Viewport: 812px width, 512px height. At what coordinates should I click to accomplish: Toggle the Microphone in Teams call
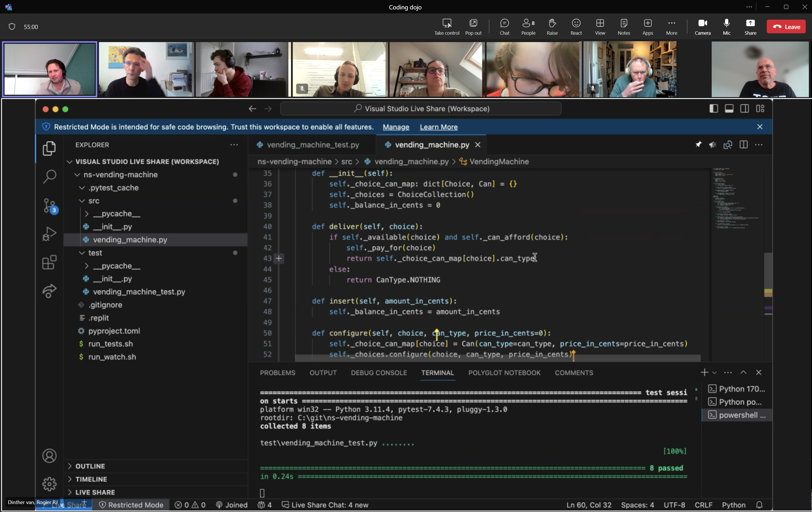point(726,26)
